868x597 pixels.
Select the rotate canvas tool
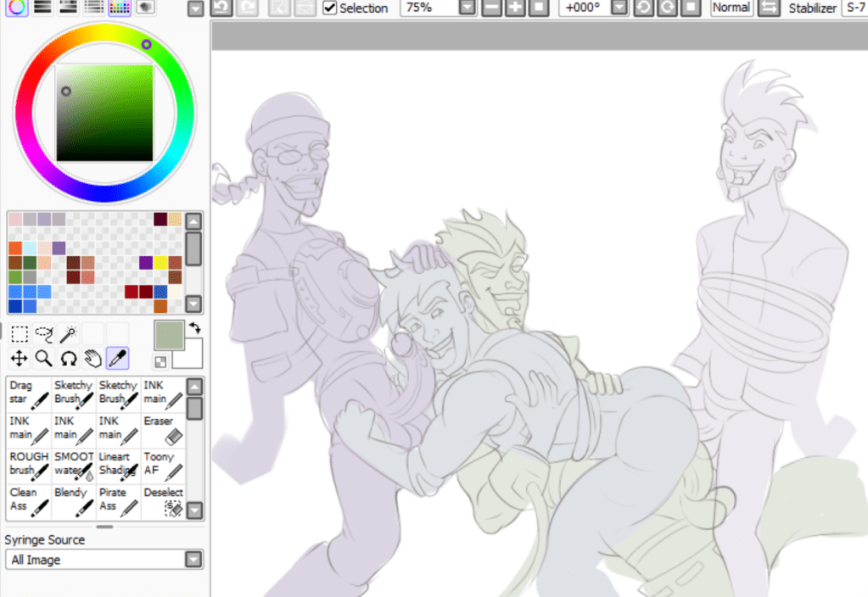pyautogui.click(x=68, y=359)
